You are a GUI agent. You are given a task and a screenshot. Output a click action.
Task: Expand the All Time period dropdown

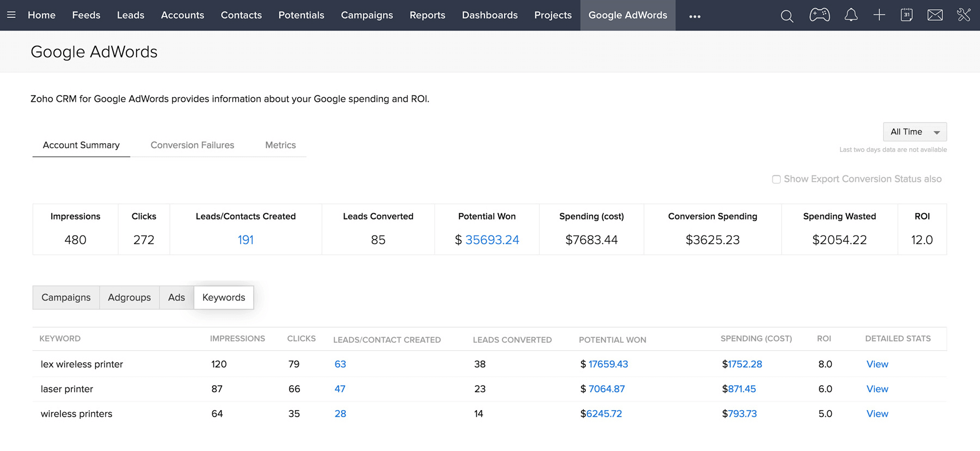(915, 132)
